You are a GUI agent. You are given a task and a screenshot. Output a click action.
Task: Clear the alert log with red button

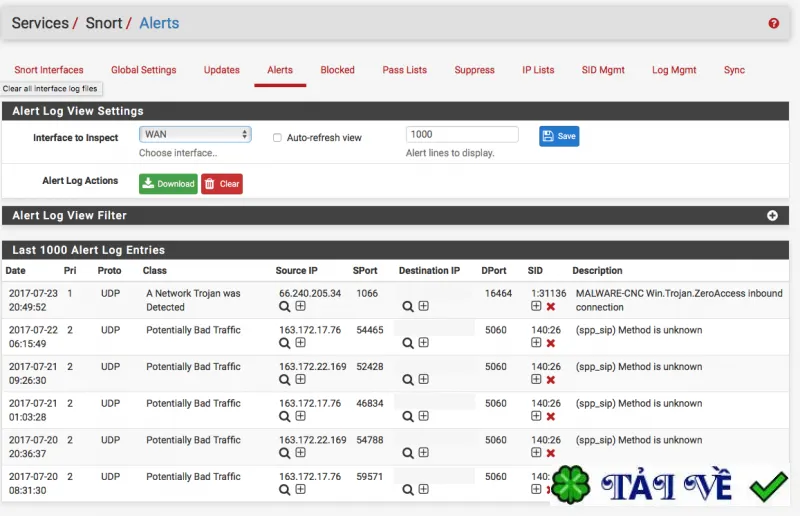(x=222, y=184)
